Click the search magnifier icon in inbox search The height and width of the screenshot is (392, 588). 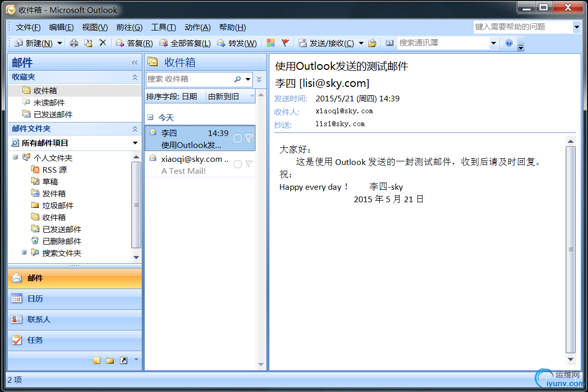[x=237, y=79]
